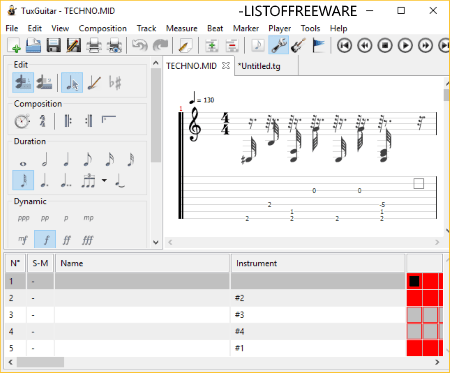This screenshot has width=450, height=373.
Task: Start playback
Action: tap(405, 45)
